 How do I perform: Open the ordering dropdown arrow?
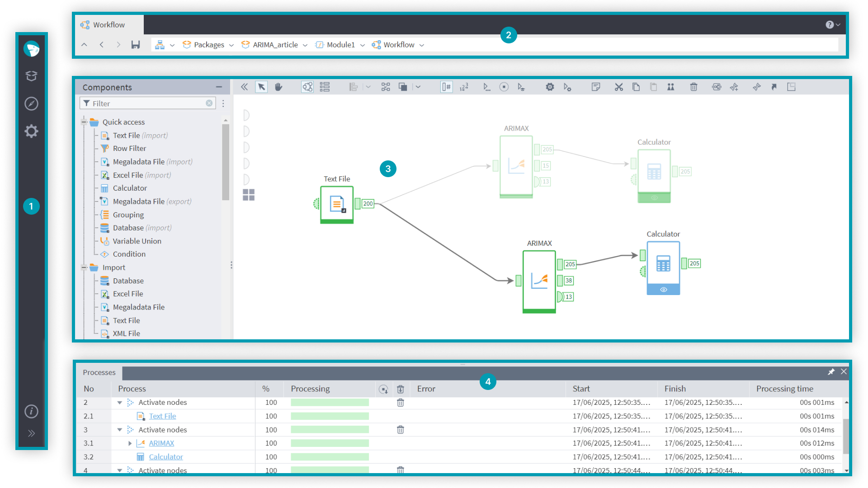418,87
